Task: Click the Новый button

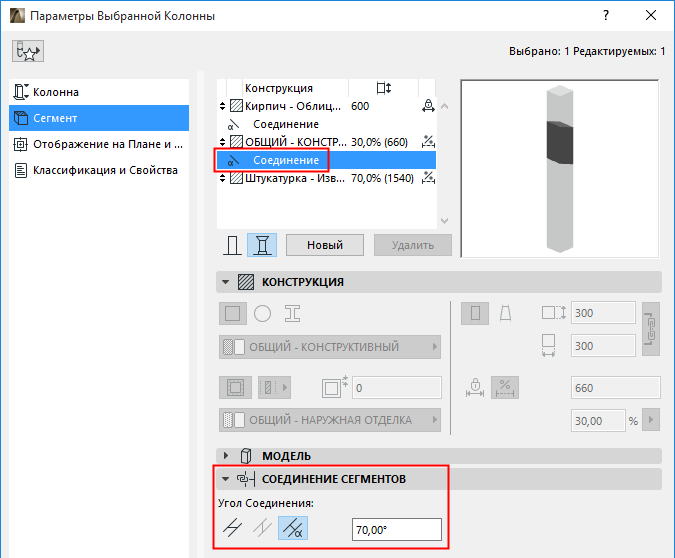Action: pos(325,245)
